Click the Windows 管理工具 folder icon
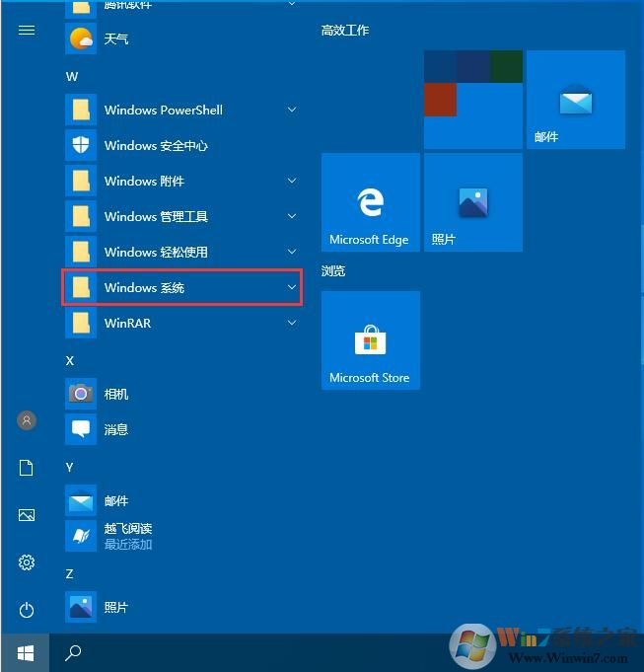Viewport: 644px width, 672px height. [x=81, y=216]
